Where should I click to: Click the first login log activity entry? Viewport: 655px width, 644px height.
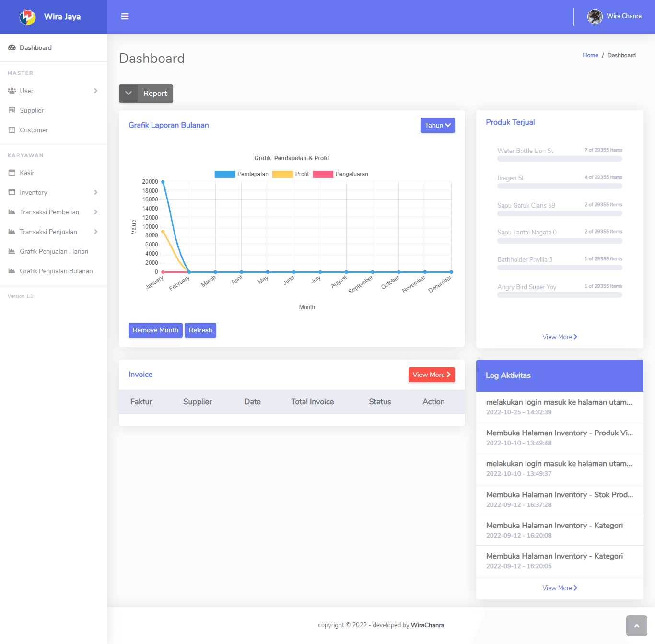(x=559, y=407)
